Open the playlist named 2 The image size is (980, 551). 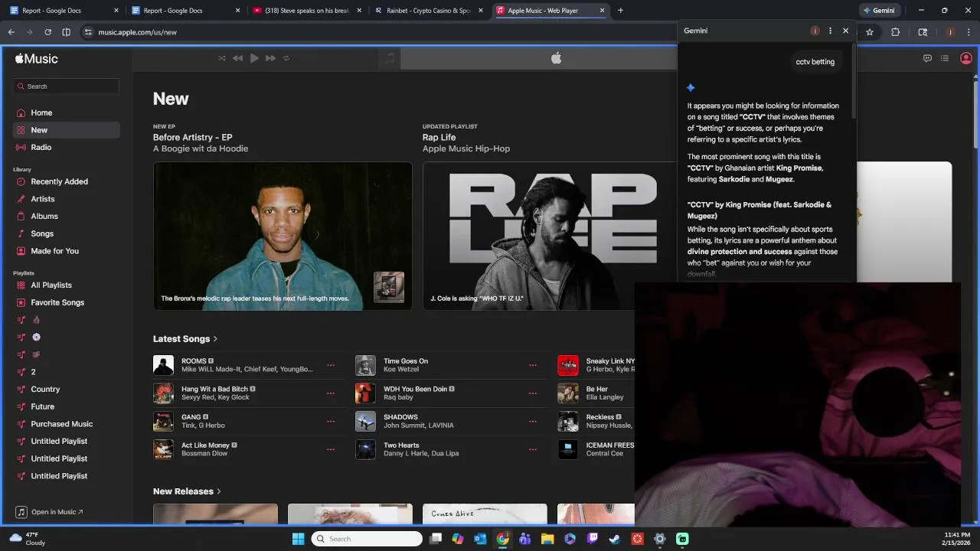click(66, 372)
